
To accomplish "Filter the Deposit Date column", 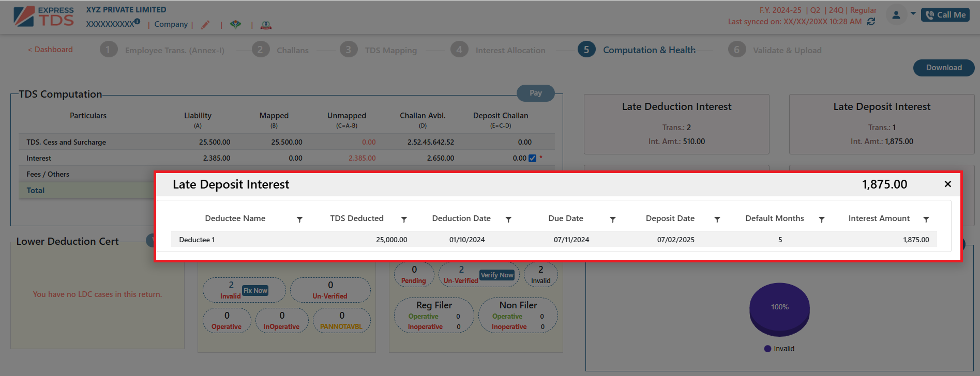I will (x=717, y=220).
